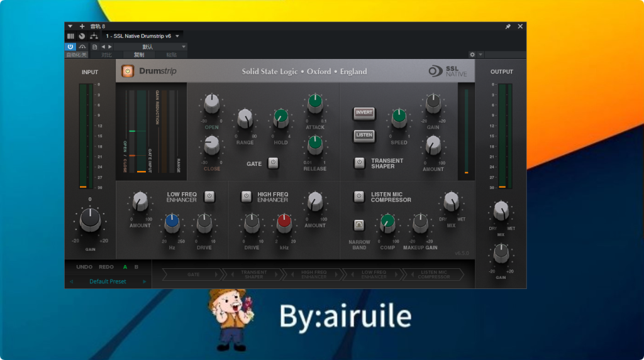
Task: Click the INPUT GAIN knob
Action: (x=90, y=220)
